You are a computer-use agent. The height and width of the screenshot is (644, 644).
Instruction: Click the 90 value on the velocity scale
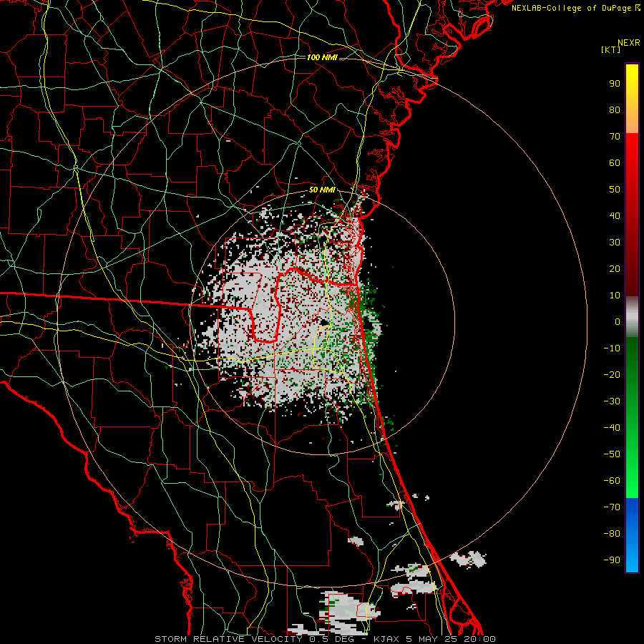pos(615,84)
